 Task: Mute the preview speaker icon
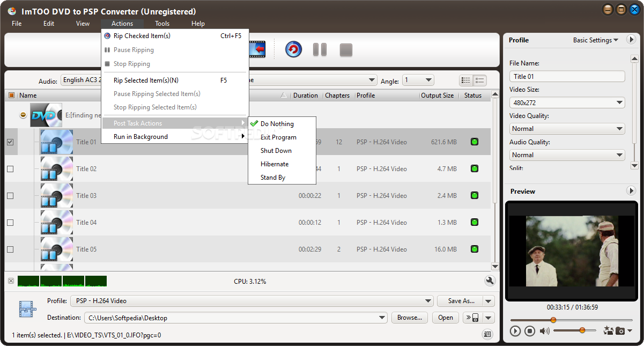[x=545, y=331]
